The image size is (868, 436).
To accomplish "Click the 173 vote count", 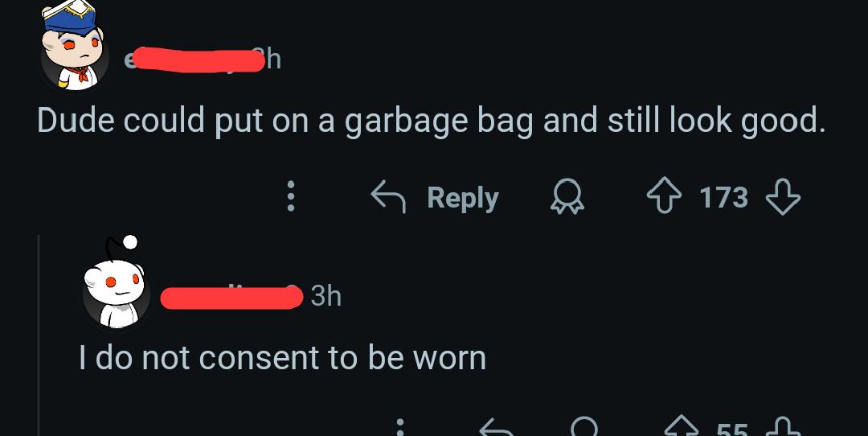I will pos(723,198).
